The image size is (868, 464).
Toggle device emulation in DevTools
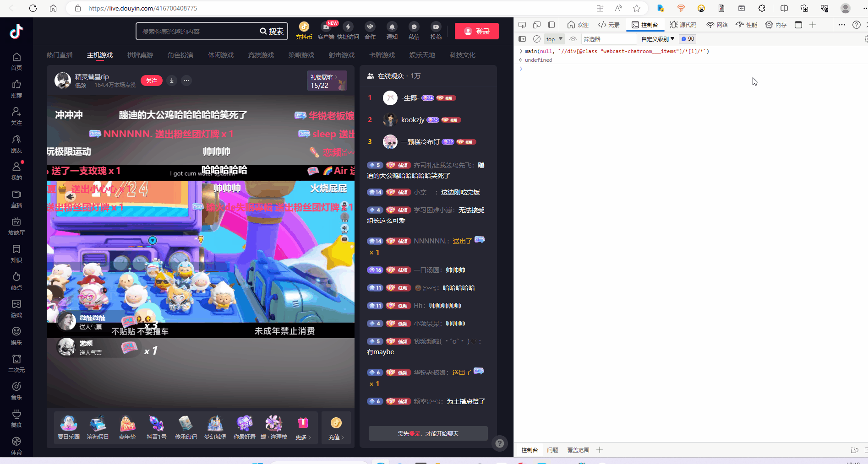point(537,25)
